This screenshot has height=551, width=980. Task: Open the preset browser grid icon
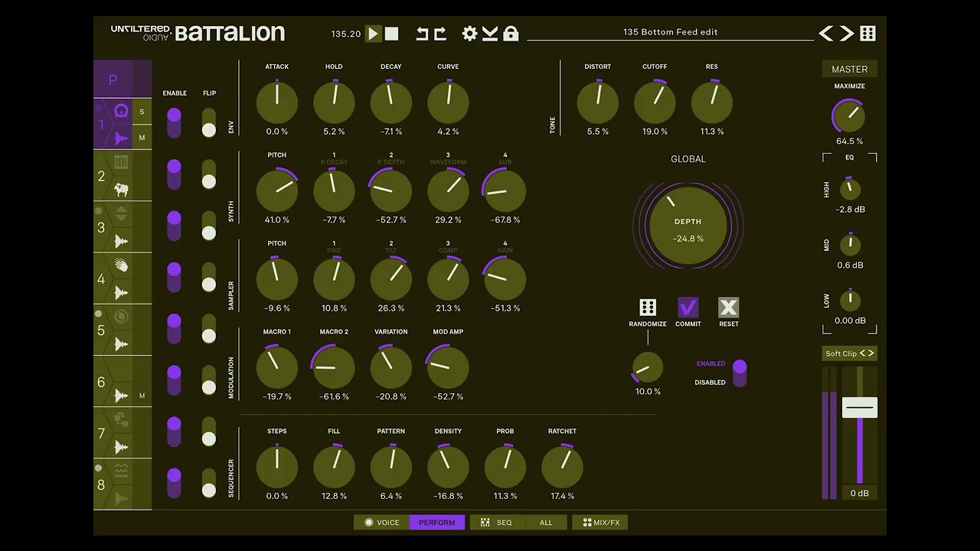[867, 33]
